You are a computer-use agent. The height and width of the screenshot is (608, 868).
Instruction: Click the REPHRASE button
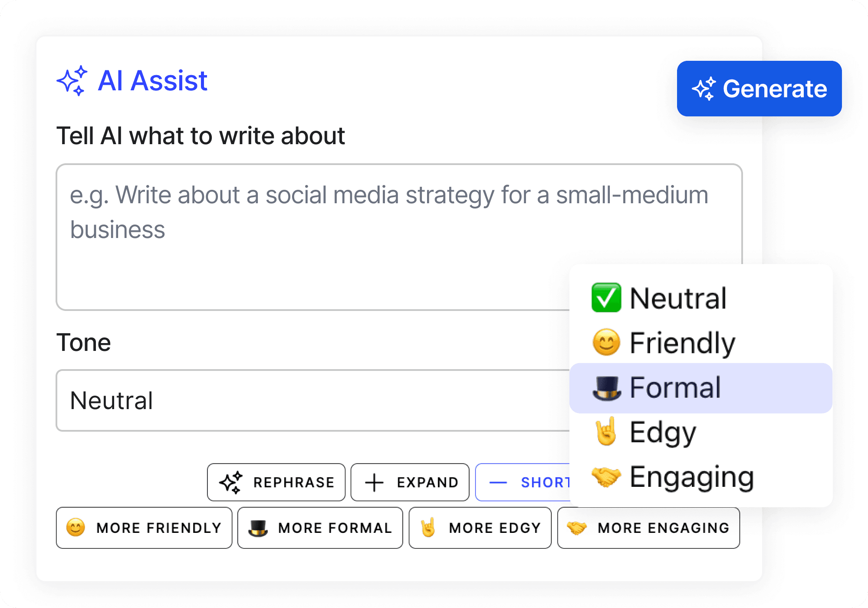[276, 482]
